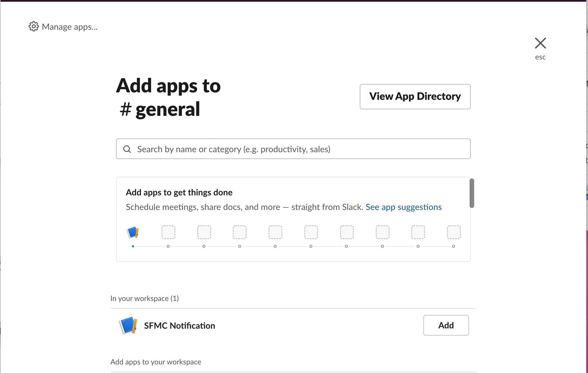
Task: Click the green first progress dot
Action: pos(133,246)
